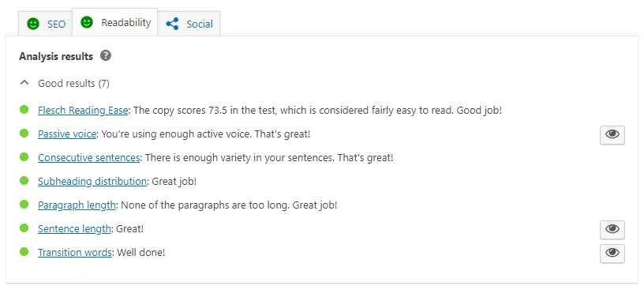The image size is (644, 286).
Task: Open the Passive voice link
Action: point(67,134)
